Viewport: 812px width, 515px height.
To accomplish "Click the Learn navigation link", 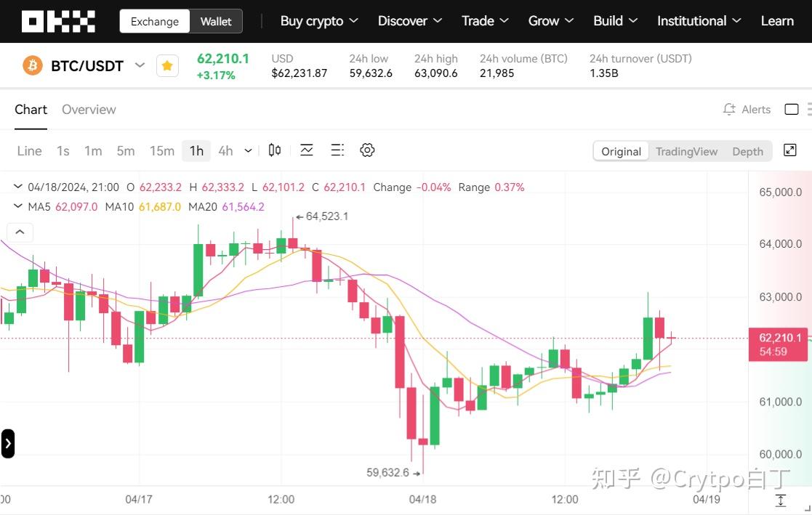I will click(777, 21).
